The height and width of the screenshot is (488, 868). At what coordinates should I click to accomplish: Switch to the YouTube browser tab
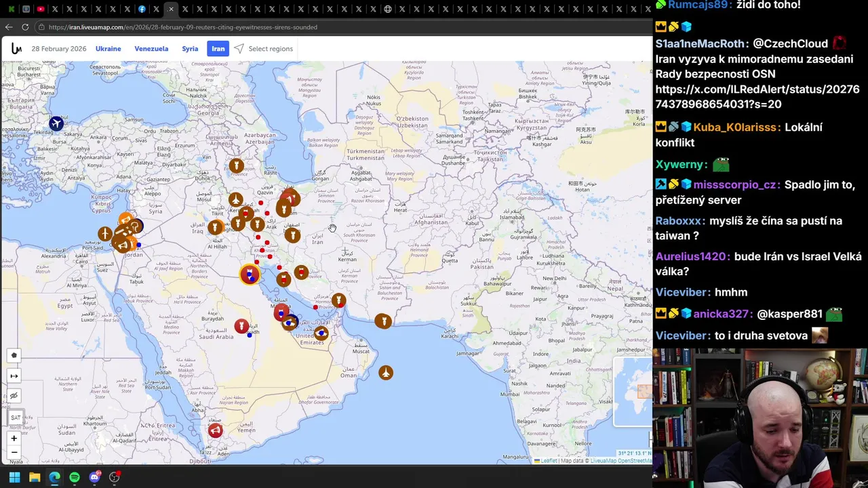click(41, 9)
